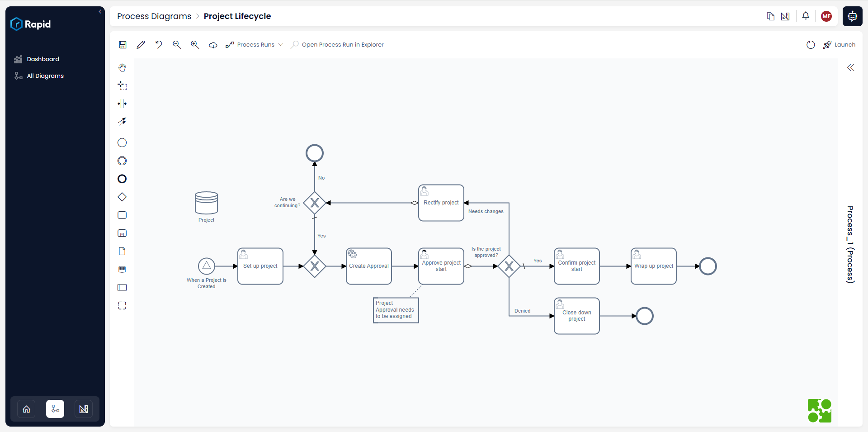The image size is (868, 432).
Task: Open the MF user avatar menu
Action: [x=826, y=16]
